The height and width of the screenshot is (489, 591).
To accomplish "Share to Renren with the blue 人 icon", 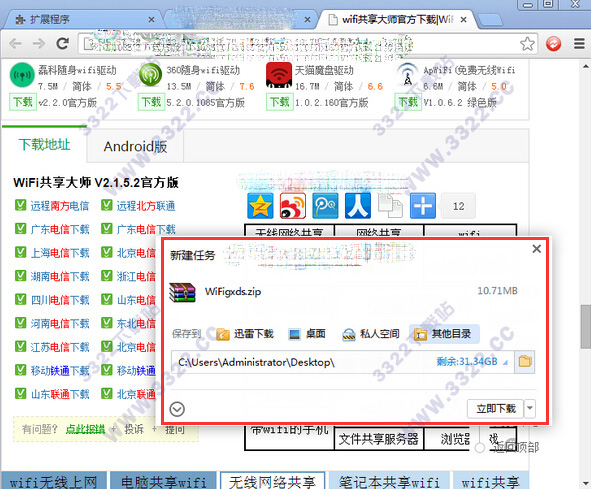I will tap(358, 206).
